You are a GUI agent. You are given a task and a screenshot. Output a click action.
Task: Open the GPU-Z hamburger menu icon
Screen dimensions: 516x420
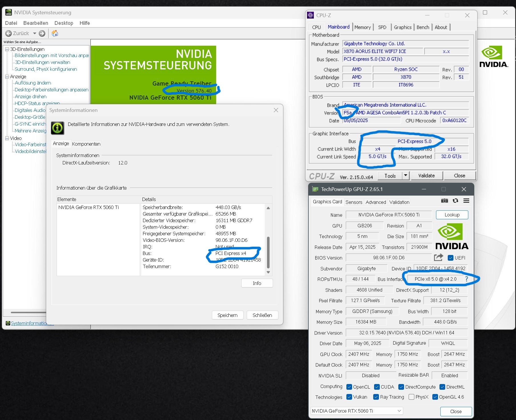point(466,201)
